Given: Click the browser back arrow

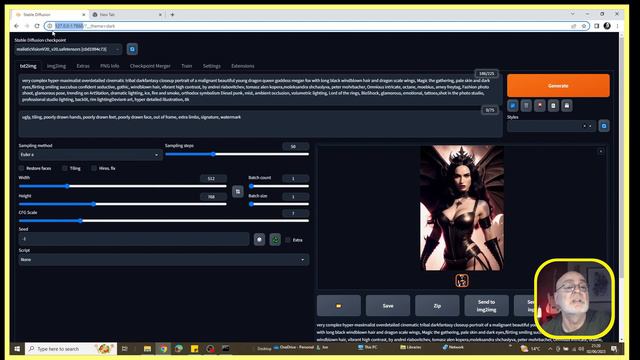Looking at the screenshot, I should click(16, 26).
